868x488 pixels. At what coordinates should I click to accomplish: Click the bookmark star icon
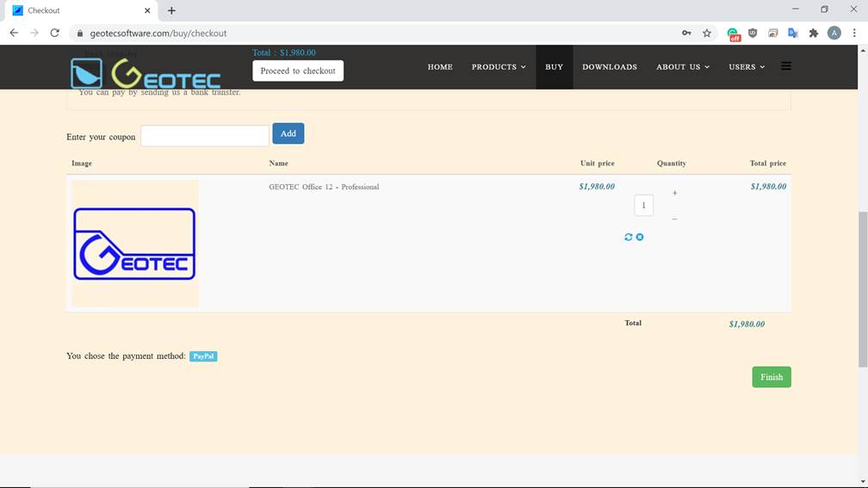click(x=707, y=34)
